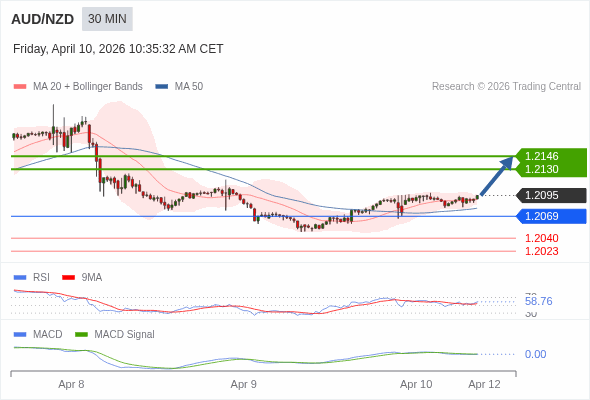Click the 9MA legend red swatch
Image resolution: width=590 pixels, height=400 pixels.
point(68,278)
